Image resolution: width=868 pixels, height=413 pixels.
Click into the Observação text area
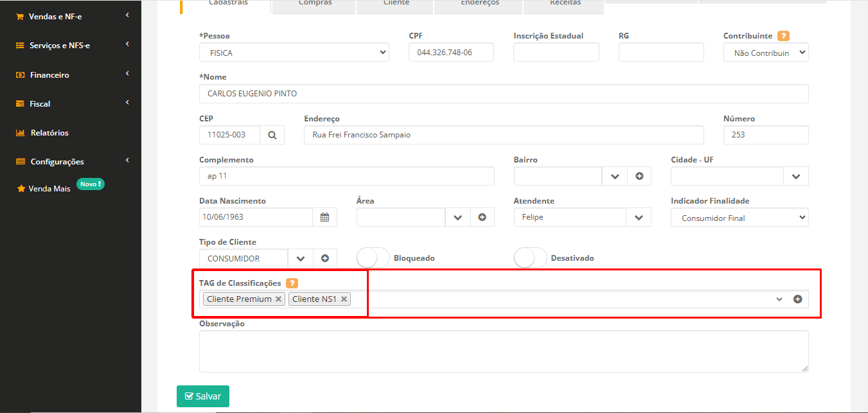point(503,351)
